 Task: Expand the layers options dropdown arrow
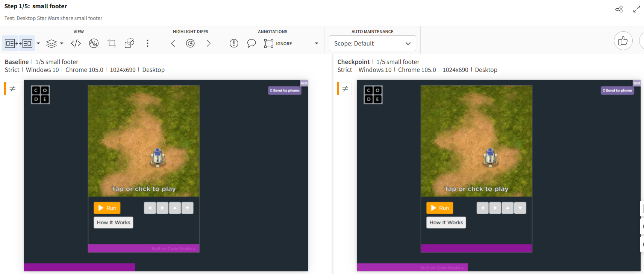point(62,43)
